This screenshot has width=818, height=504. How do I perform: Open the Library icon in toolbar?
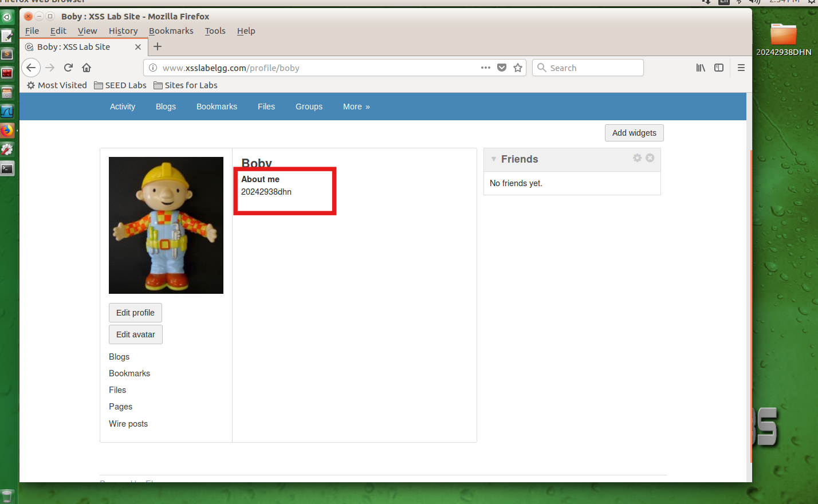701,68
